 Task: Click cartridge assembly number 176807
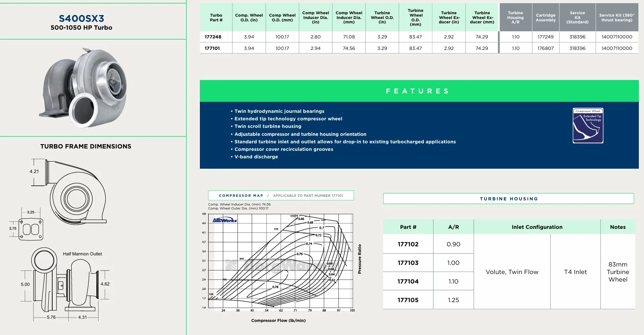point(546,48)
